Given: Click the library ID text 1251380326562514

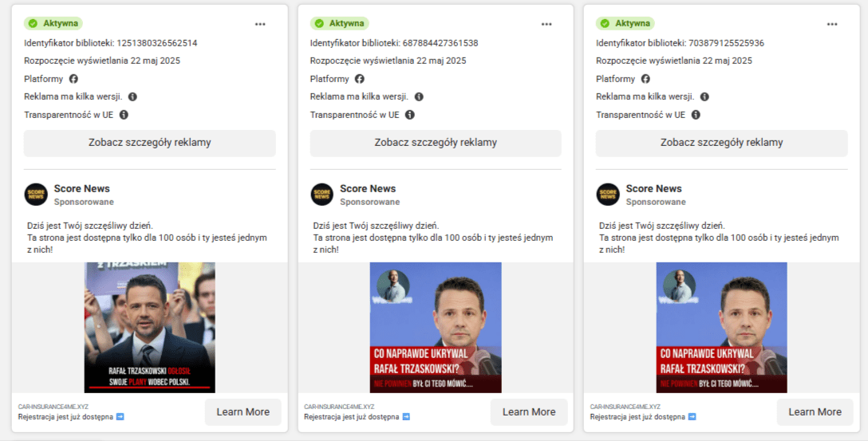Looking at the screenshot, I should (156, 43).
